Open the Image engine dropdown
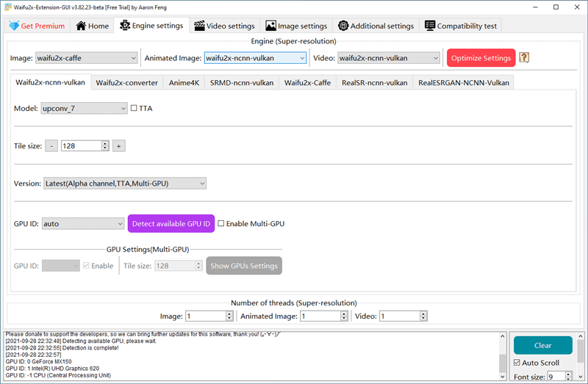 (x=86, y=58)
